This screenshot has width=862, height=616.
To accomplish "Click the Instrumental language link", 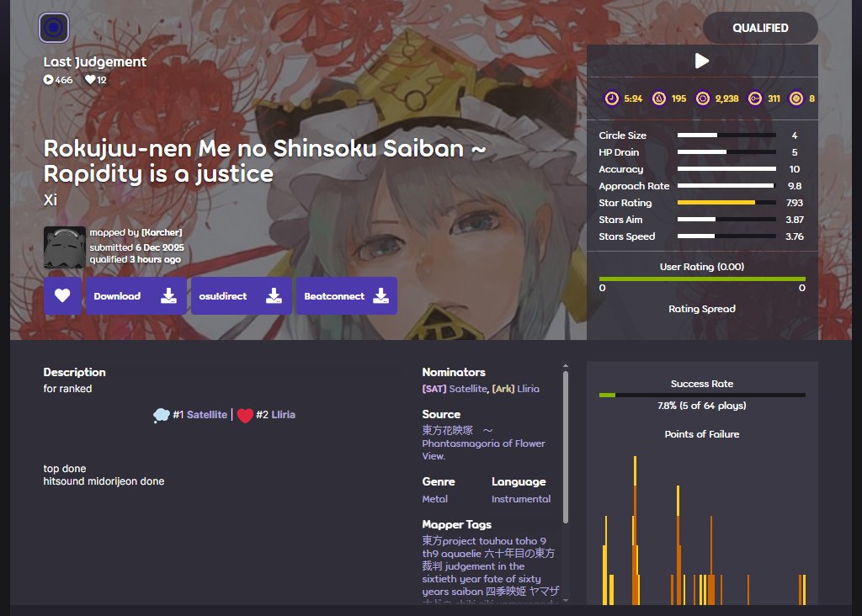I will click(520, 499).
